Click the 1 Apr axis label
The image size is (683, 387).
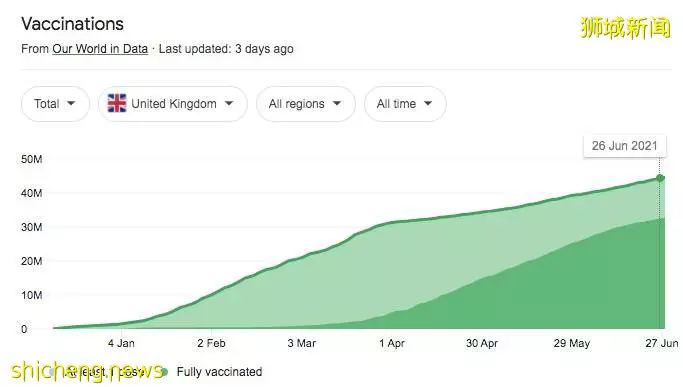tap(392, 343)
